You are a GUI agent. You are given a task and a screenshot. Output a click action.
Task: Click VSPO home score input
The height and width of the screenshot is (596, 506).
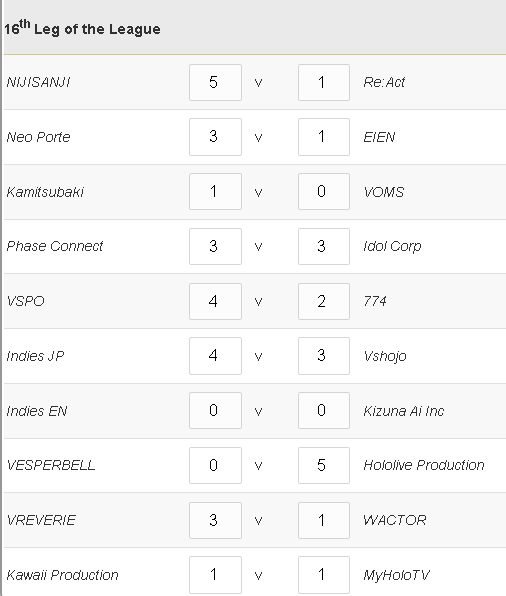pyautogui.click(x=215, y=301)
